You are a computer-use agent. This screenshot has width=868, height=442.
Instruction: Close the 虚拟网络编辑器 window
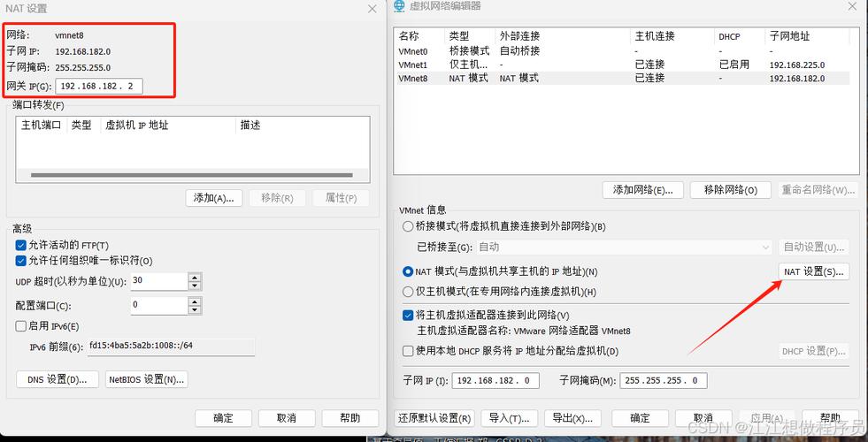coord(852,6)
